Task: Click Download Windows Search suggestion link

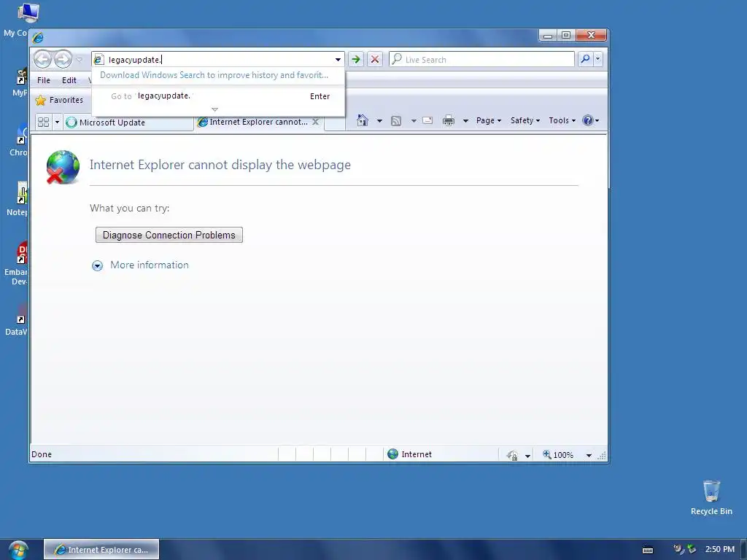Action: (x=214, y=75)
